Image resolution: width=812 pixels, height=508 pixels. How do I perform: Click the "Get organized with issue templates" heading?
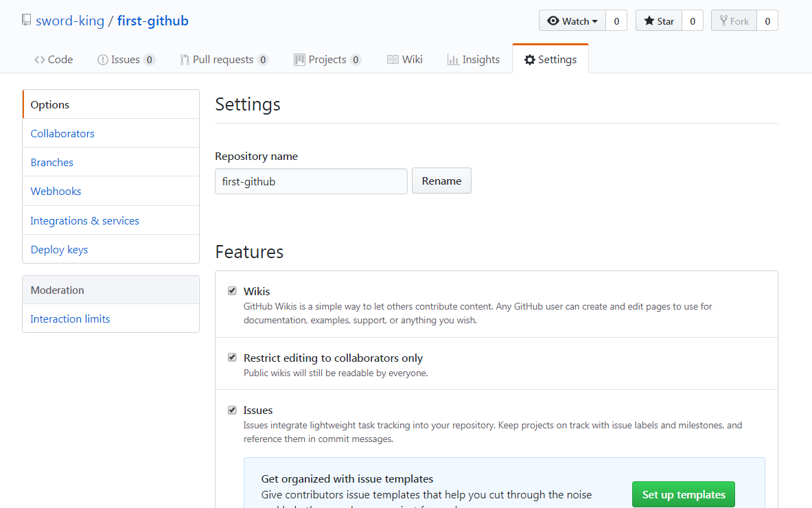pyautogui.click(x=347, y=479)
